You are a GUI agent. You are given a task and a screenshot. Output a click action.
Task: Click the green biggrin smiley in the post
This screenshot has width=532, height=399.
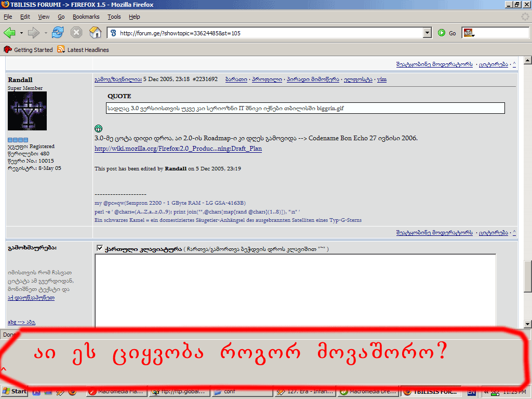tap(98, 128)
